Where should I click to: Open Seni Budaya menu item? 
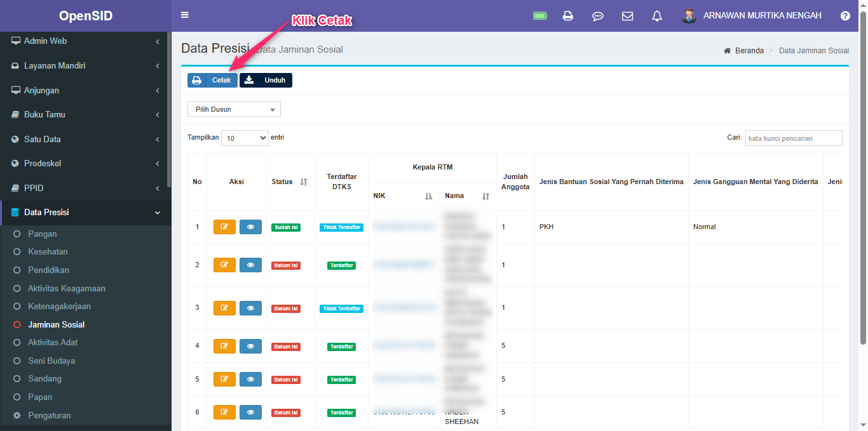point(51,361)
